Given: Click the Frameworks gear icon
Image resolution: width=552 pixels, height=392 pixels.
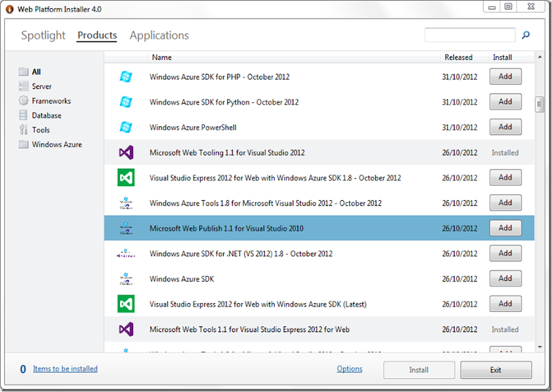Looking at the screenshot, I should [x=23, y=101].
